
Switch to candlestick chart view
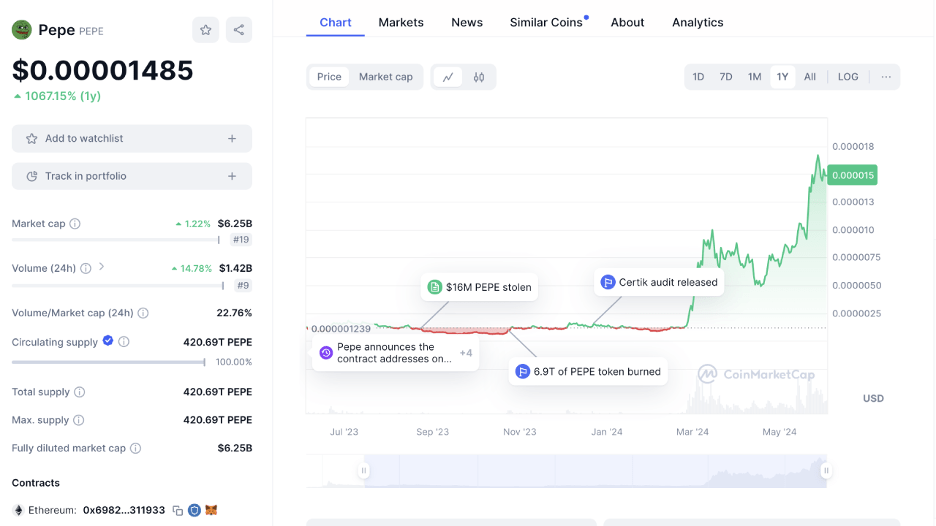point(479,77)
